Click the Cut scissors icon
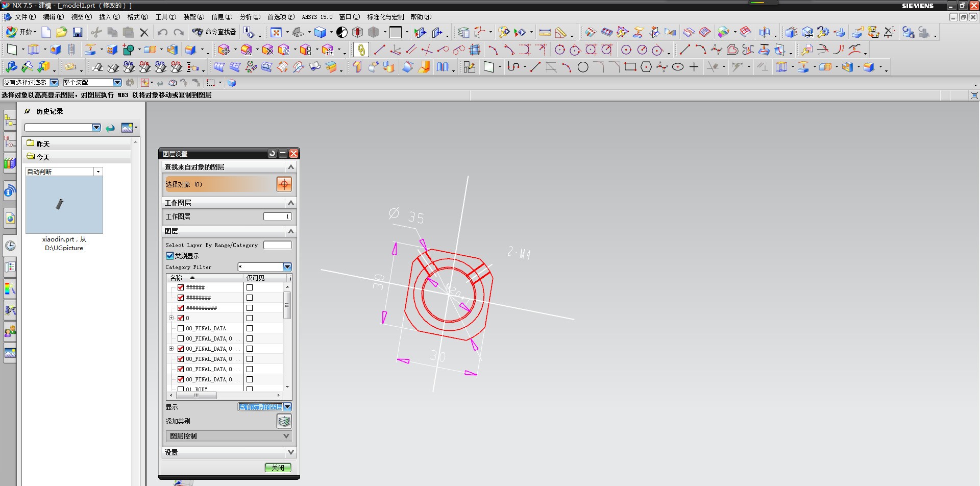The image size is (980, 486). 96,32
